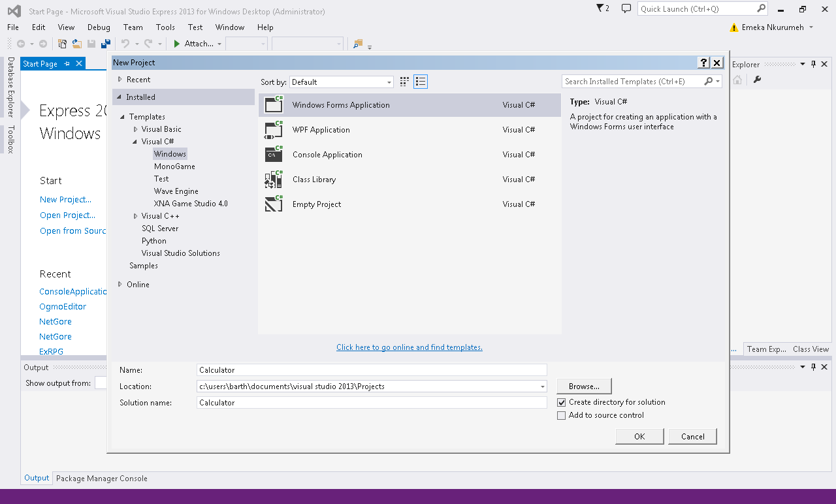Click the Solution Explorer Home icon
836x504 pixels.
[x=737, y=80]
